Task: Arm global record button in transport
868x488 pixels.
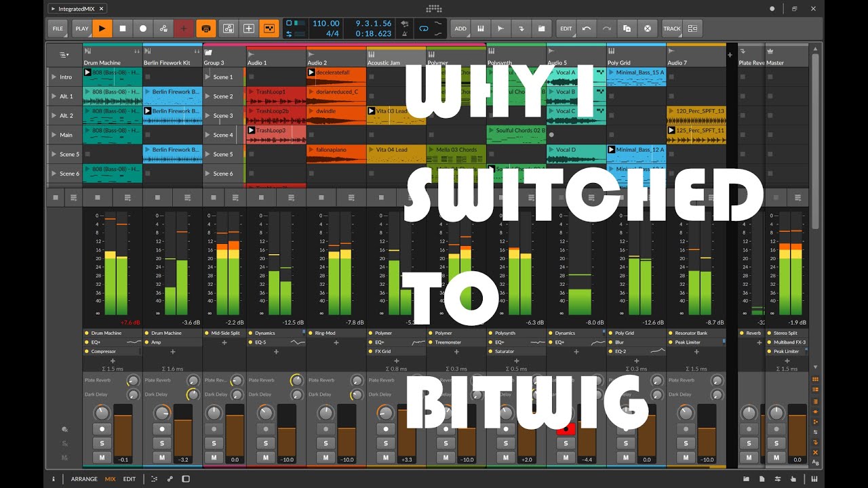Action: 143,28
